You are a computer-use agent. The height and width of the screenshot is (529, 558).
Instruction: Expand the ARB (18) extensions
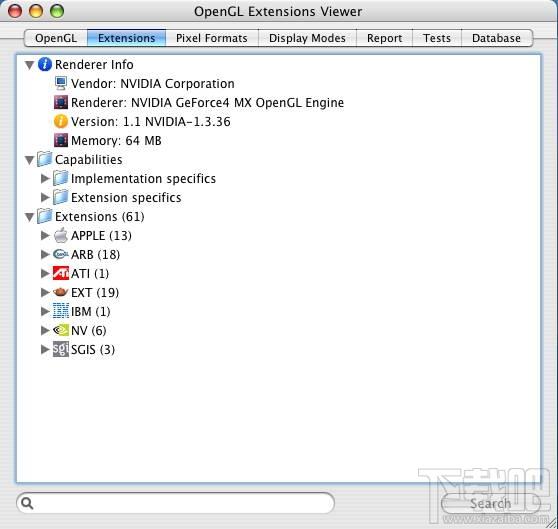tap(45, 254)
